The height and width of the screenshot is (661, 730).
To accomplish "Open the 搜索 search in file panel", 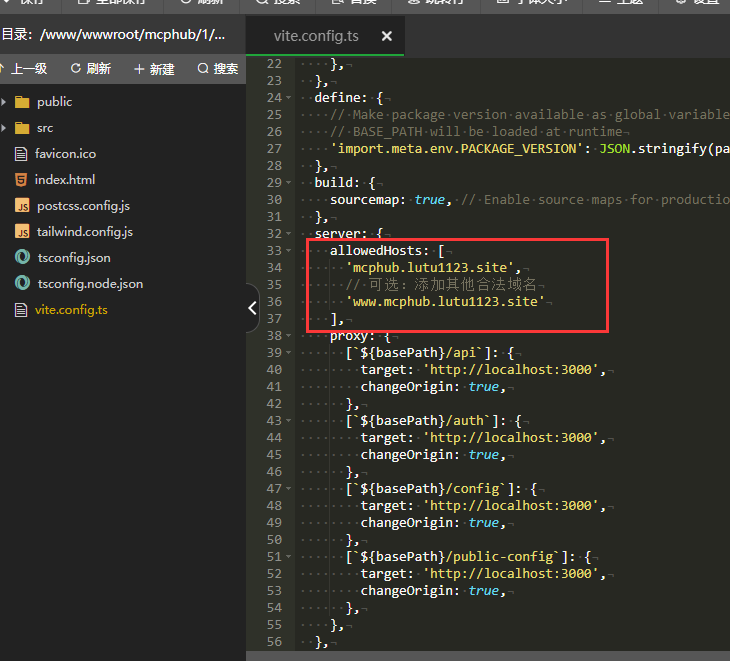I will pyautogui.click(x=218, y=69).
